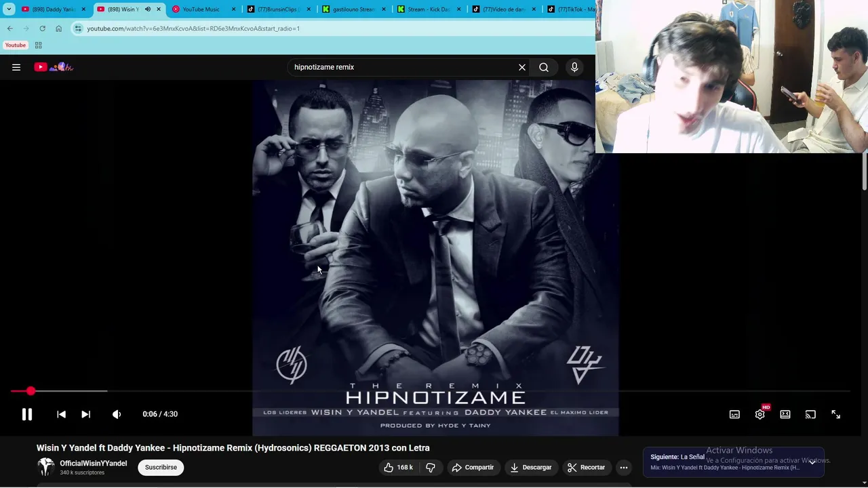Open the bookmarks apps grid icon
The image size is (868, 488).
tap(38, 45)
